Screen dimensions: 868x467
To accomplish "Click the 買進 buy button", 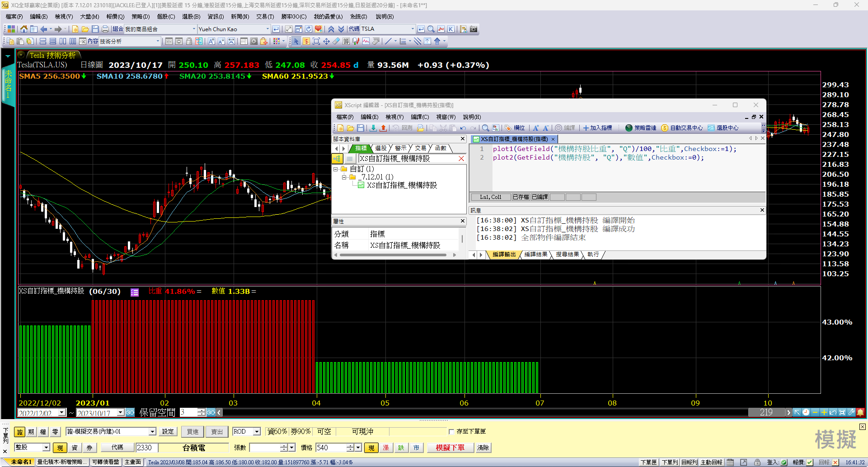I will [x=192, y=432].
